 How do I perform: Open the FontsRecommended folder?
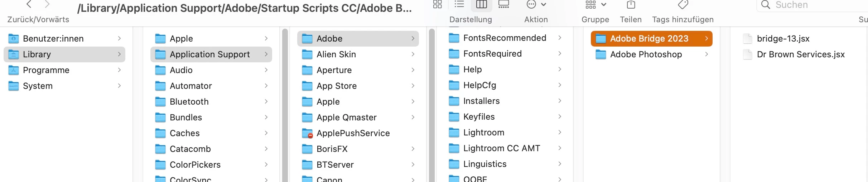click(505, 38)
